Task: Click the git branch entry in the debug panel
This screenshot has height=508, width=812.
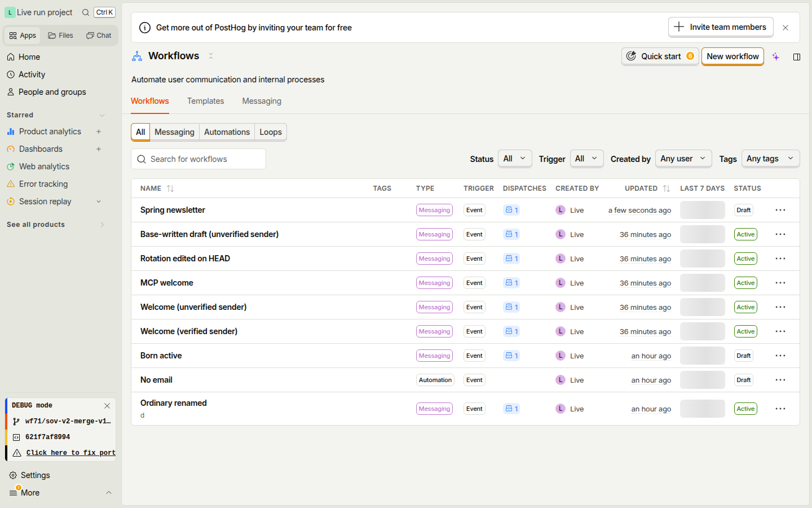Action: point(61,421)
